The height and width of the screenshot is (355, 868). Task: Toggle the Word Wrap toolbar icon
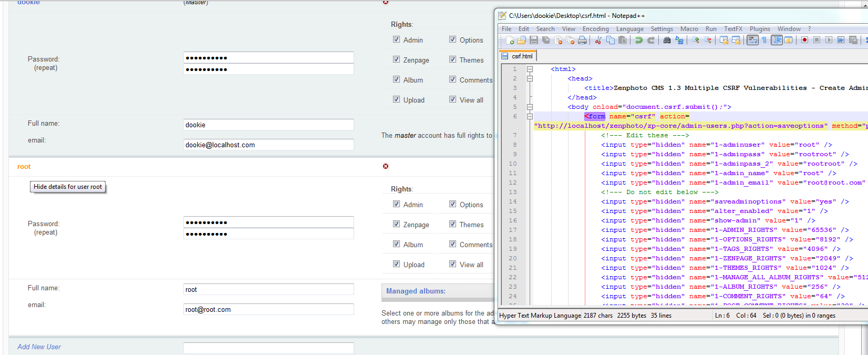pyautogui.click(x=752, y=40)
